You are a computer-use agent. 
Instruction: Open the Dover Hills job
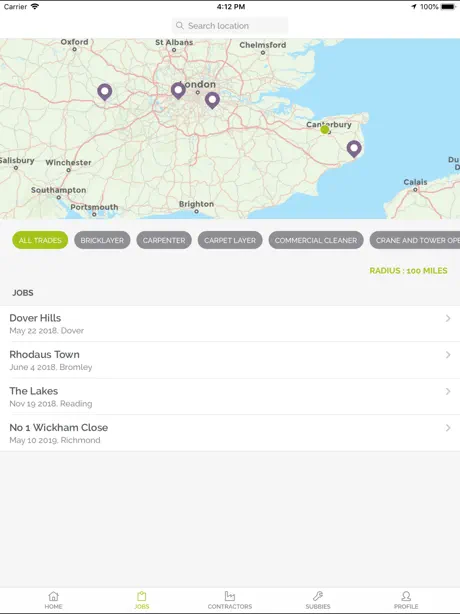(x=230, y=323)
